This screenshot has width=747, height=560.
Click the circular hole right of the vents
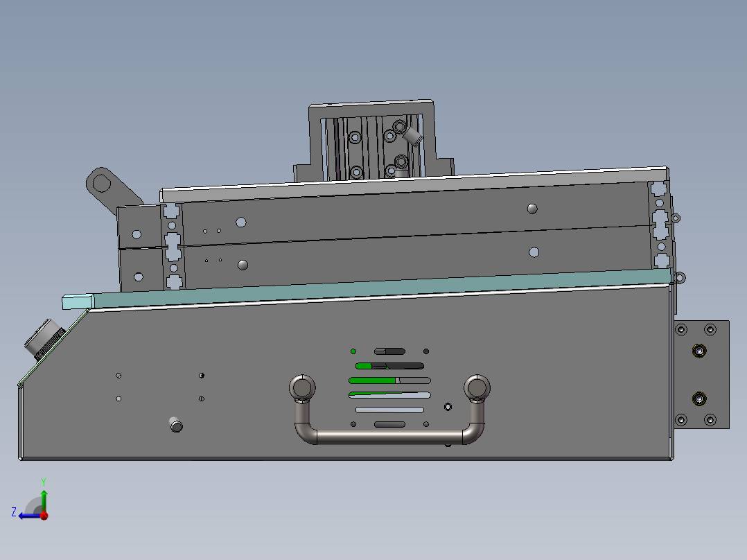coord(448,406)
